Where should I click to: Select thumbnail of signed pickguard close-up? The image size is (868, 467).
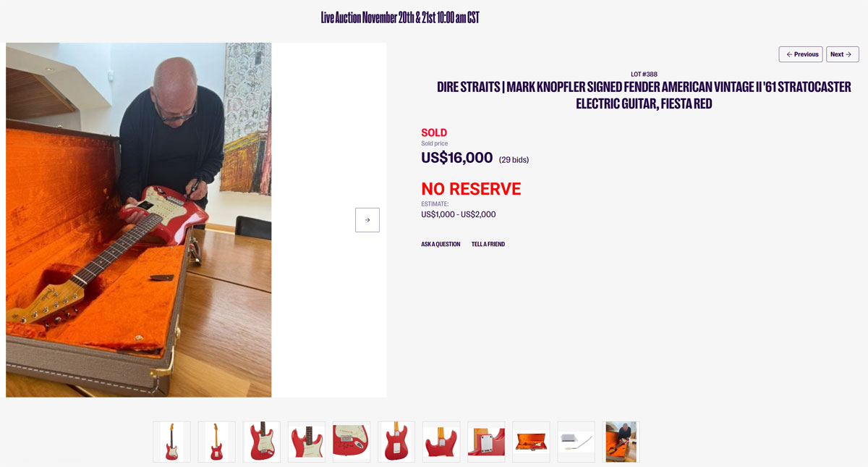(351, 442)
